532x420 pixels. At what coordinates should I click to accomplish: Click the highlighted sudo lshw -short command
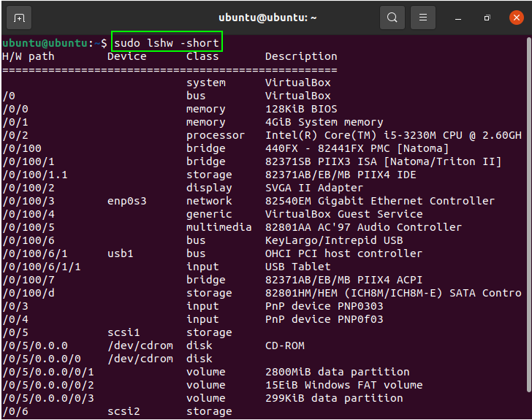tap(167, 43)
